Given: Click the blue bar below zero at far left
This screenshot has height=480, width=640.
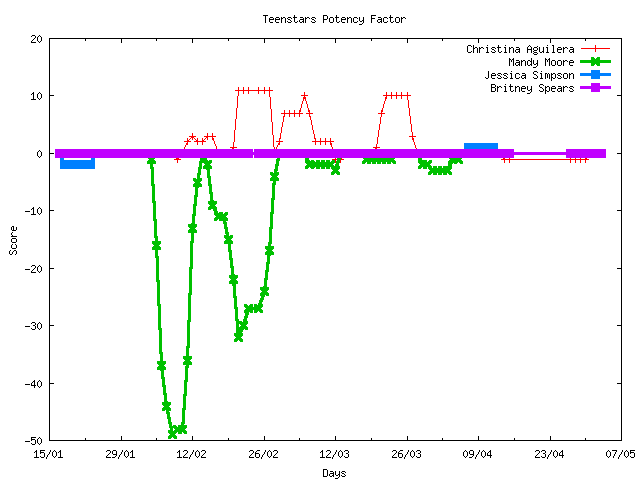Looking at the screenshot, I should tap(77, 164).
